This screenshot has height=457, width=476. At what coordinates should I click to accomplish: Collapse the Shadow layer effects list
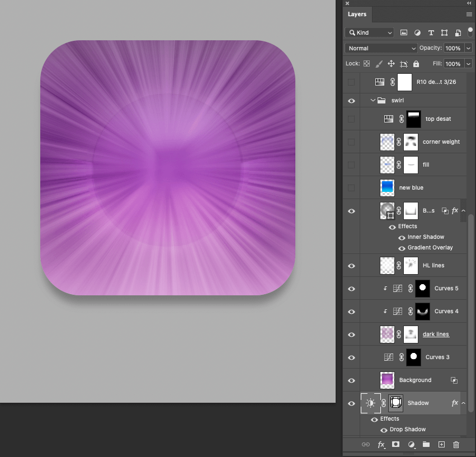tap(463, 403)
